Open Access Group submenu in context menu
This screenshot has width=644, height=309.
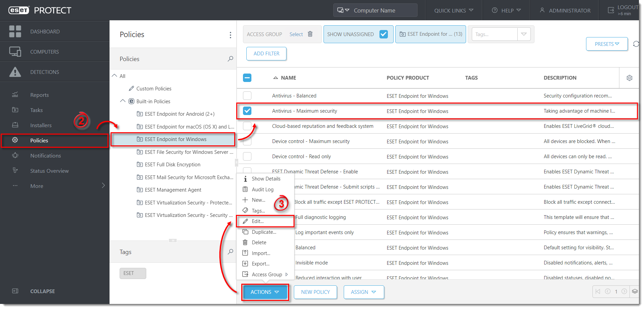(x=266, y=275)
